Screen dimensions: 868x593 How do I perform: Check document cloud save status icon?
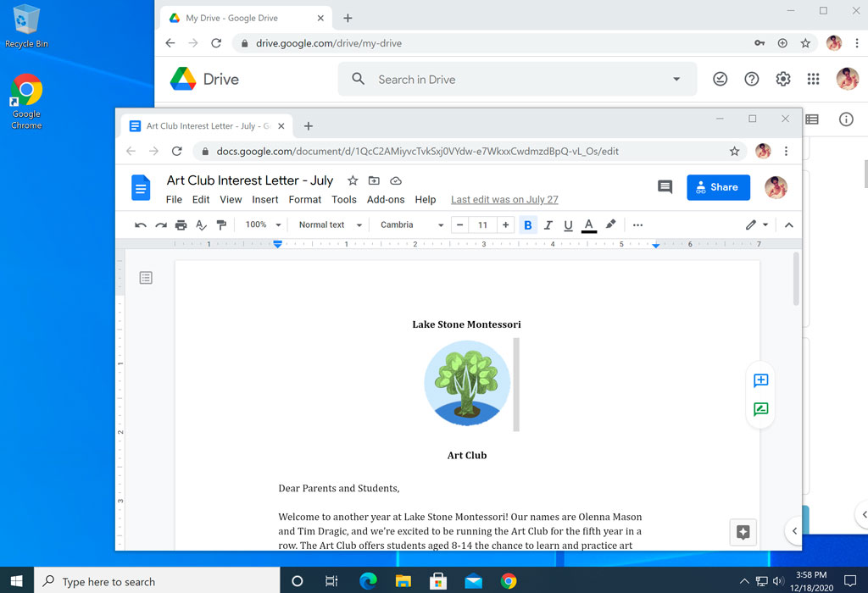[395, 180]
